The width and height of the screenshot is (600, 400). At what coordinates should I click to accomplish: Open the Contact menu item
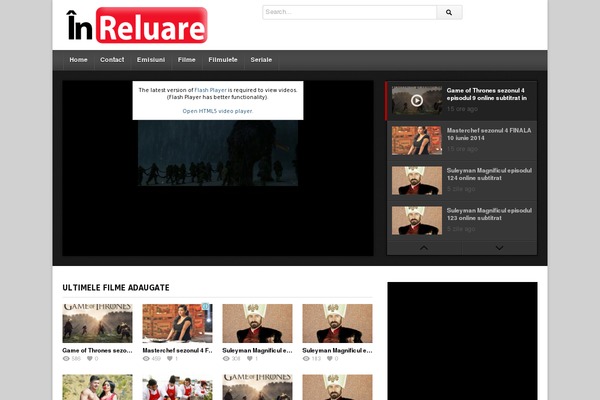112,60
